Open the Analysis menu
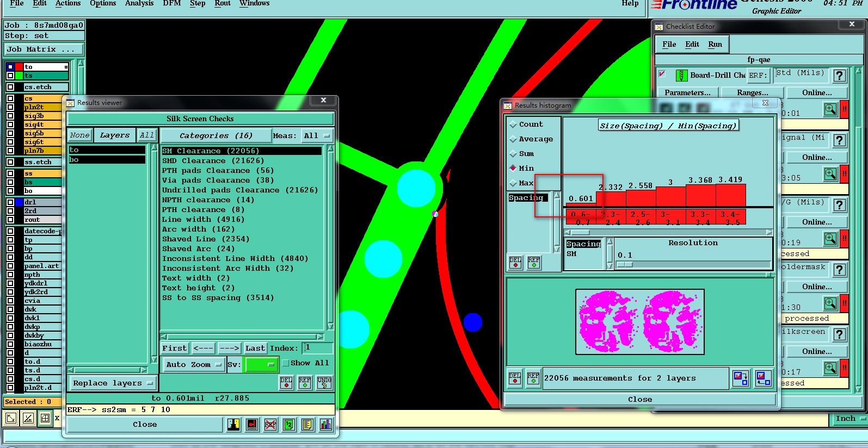Viewport: 868px width, 448px height. (139, 3)
